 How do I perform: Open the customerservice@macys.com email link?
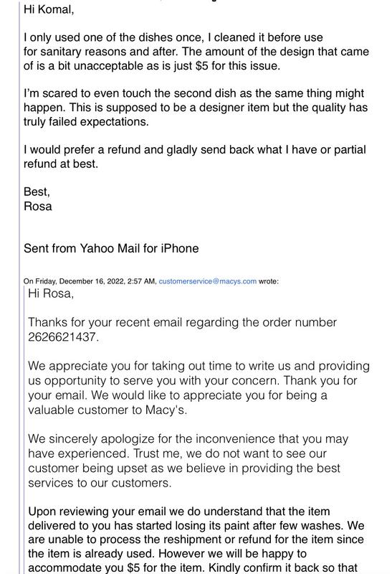point(207,281)
